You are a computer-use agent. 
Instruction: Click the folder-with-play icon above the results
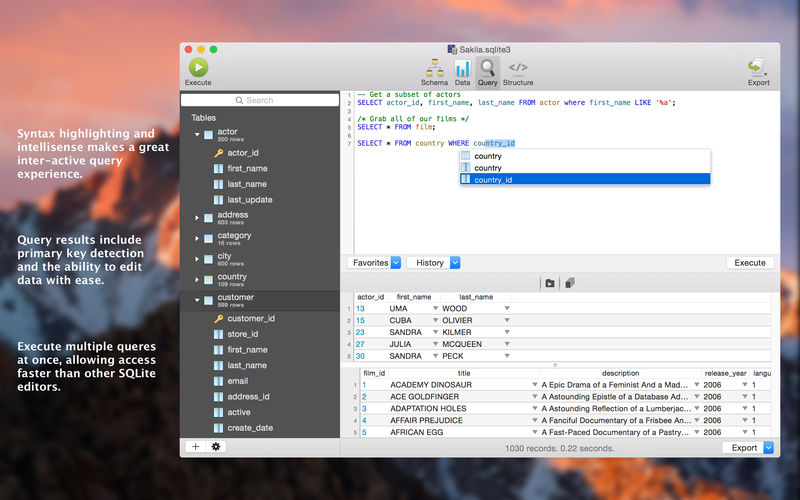[549, 283]
